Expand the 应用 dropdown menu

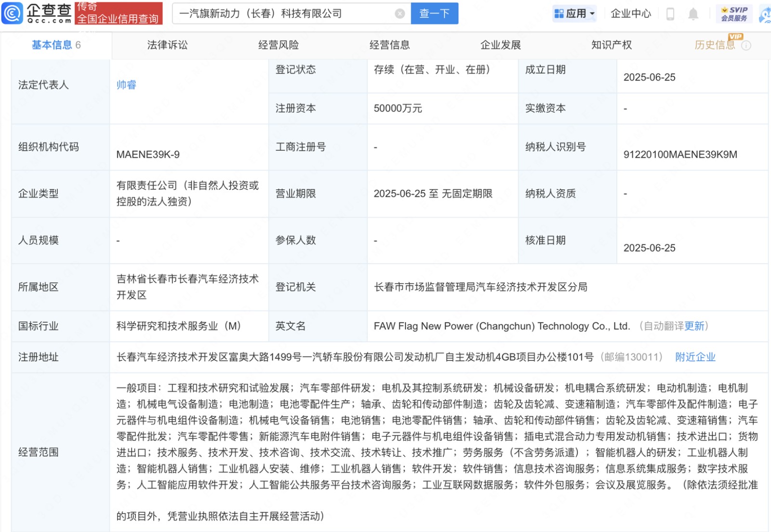click(574, 13)
